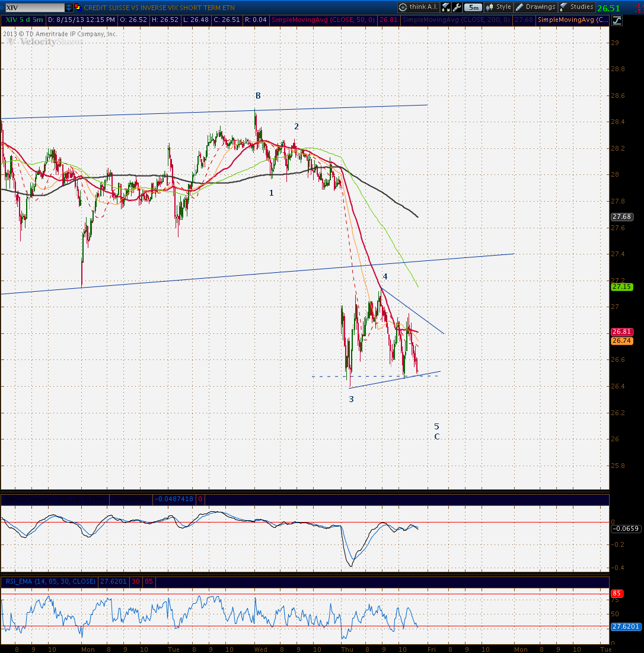Click the SimpleMovingAvg (CLOSE, 50, 0) label
This screenshot has width=644, height=653.
323,20
